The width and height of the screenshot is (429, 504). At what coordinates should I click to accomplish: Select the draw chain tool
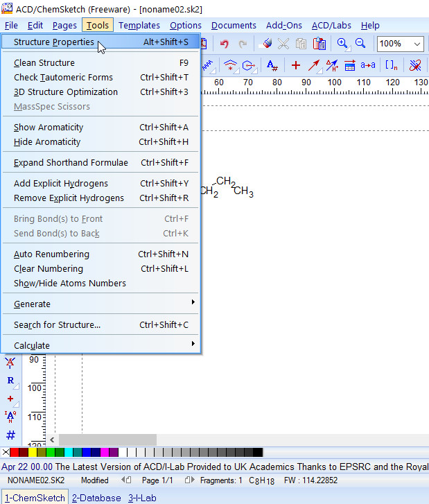(209, 66)
